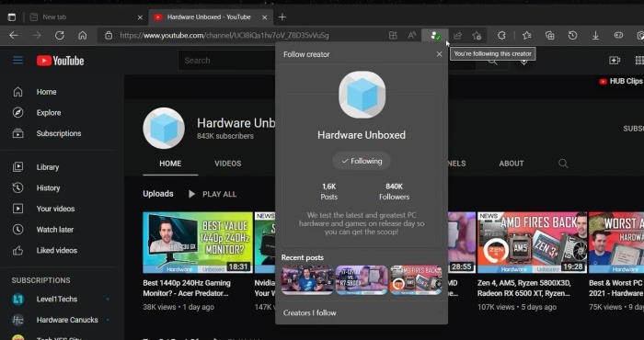Switch to the New tab tab

pyautogui.click(x=86, y=17)
